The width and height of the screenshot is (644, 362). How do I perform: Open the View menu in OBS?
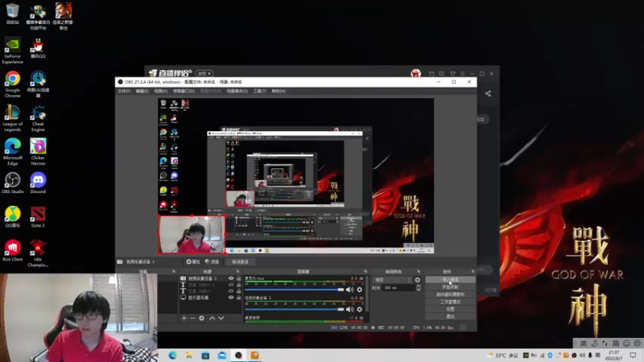pos(161,91)
